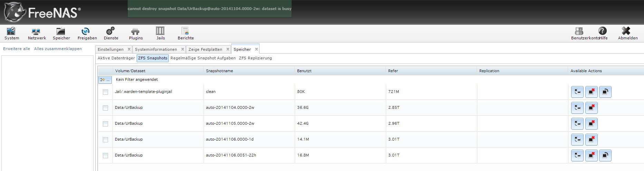Select the '721M' refer value

pyautogui.click(x=393, y=92)
